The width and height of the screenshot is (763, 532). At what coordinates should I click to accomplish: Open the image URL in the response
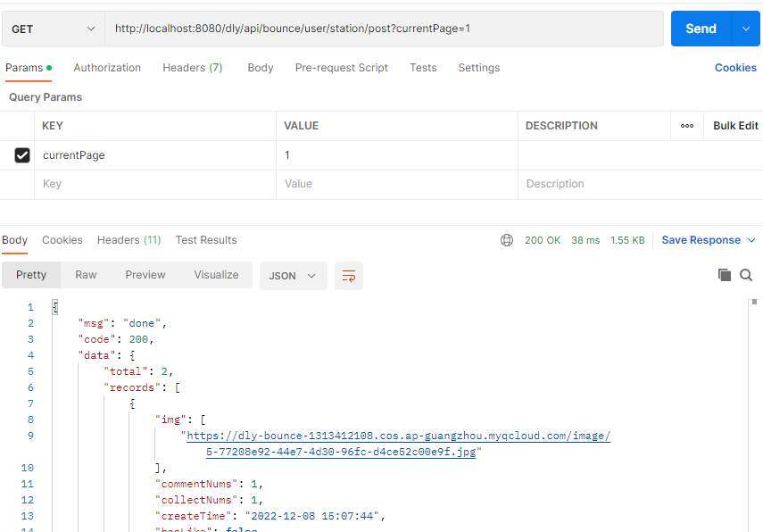coord(398,436)
